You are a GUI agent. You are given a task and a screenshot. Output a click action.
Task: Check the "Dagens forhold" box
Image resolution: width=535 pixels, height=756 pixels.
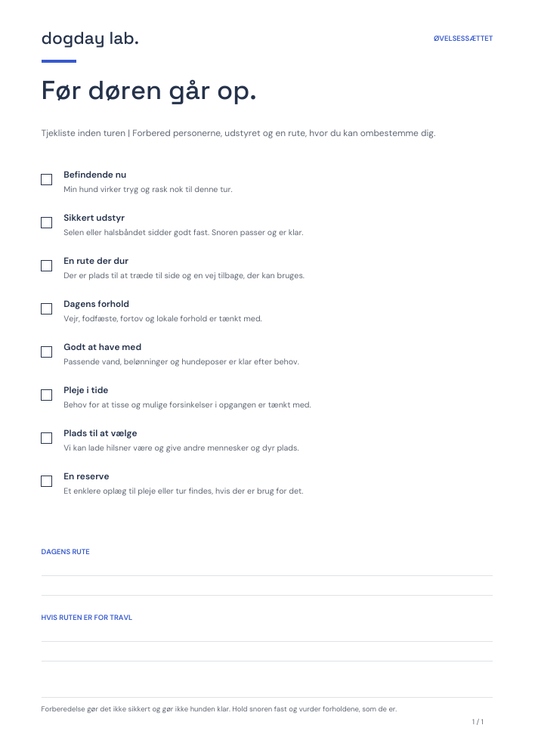46,309
